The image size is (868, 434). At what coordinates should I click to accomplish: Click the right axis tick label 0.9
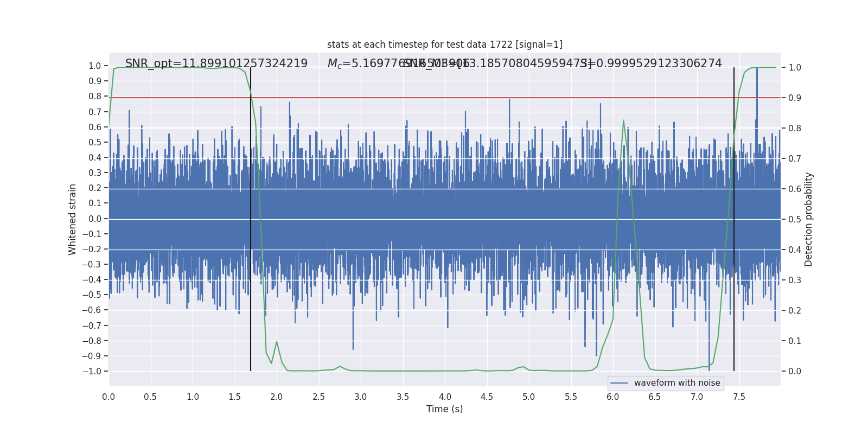pyautogui.click(x=795, y=98)
